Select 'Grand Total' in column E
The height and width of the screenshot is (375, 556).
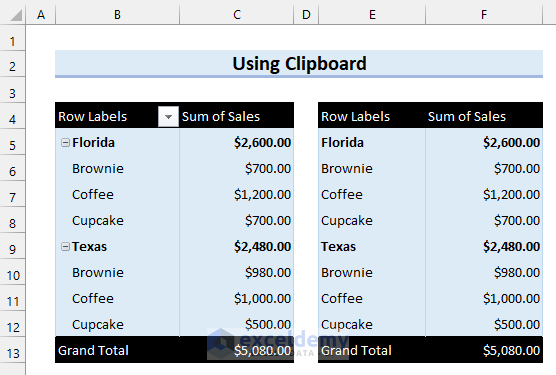[x=372, y=350]
